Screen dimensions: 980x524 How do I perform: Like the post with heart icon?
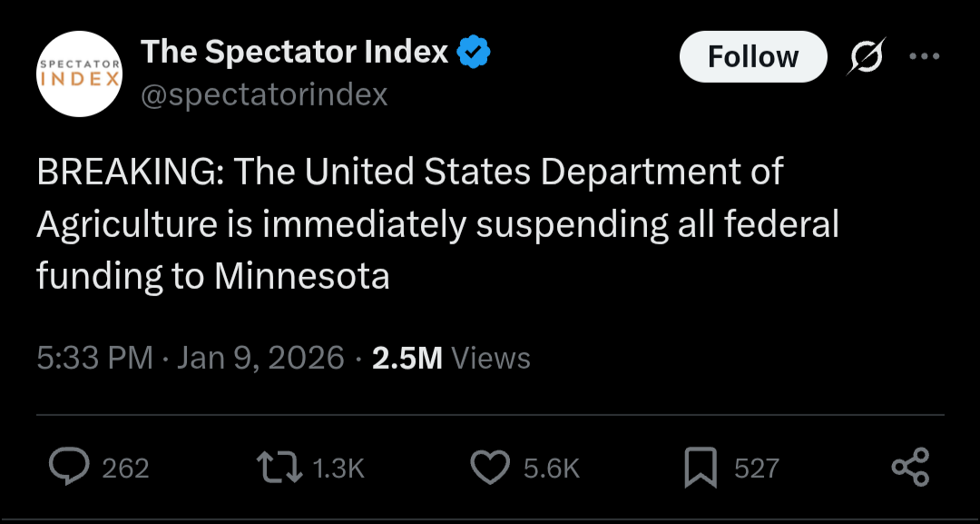pos(490,467)
